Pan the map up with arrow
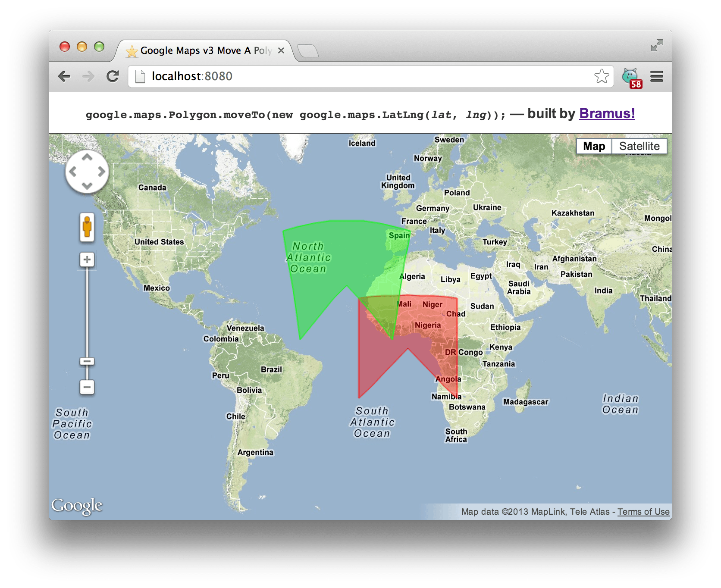The width and height of the screenshot is (721, 588). click(87, 158)
